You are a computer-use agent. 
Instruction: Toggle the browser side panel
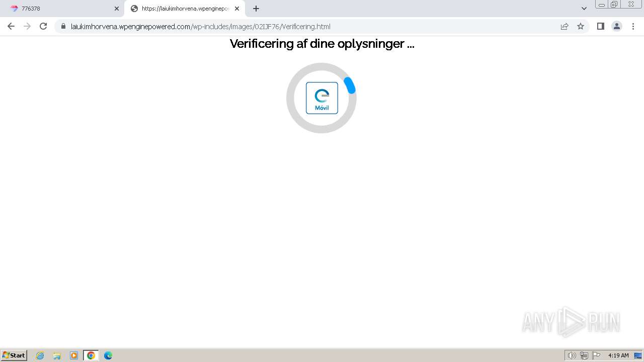(x=600, y=26)
